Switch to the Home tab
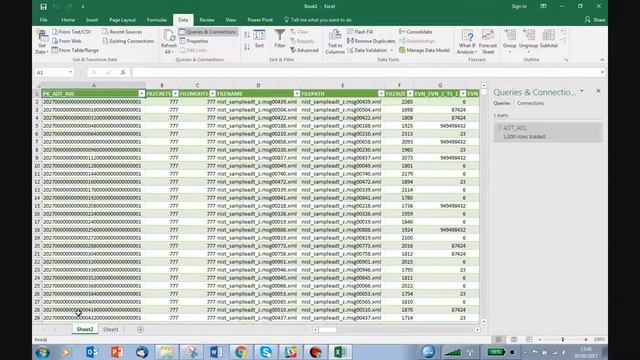The width and height of the screenshot is (640, 360). (x=68, y=20)
